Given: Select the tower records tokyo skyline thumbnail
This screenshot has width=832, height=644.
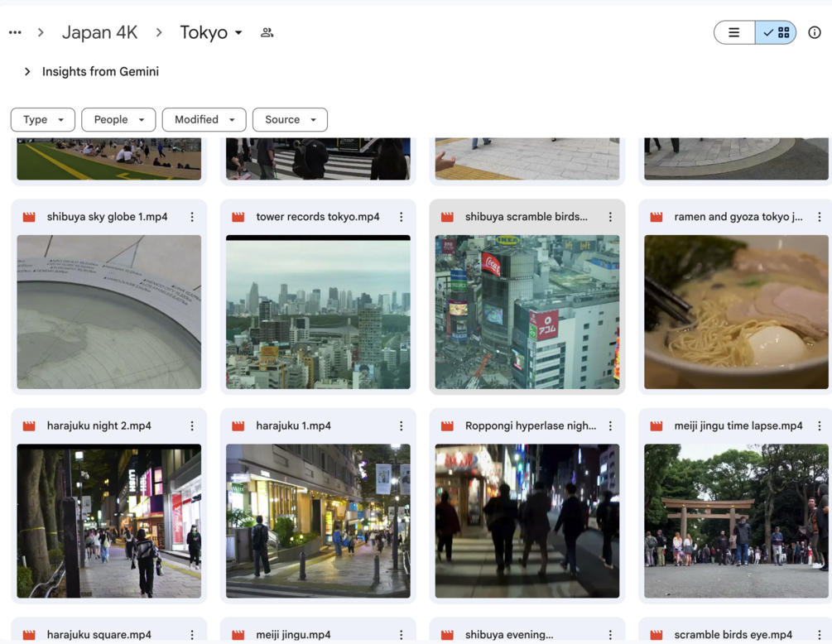Looking at the screenshot, I should [x=318, y=312].
